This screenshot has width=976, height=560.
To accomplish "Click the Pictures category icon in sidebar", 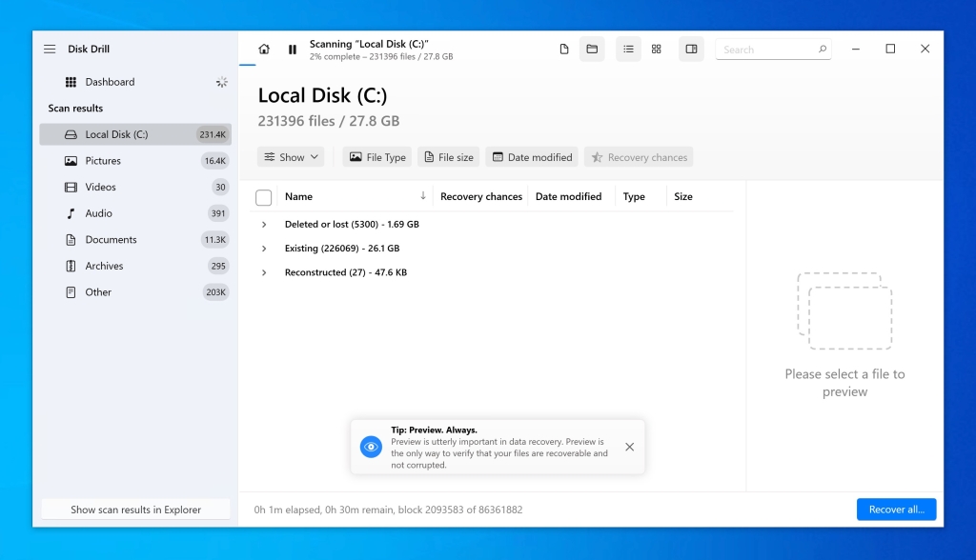I will coord(71,160).
